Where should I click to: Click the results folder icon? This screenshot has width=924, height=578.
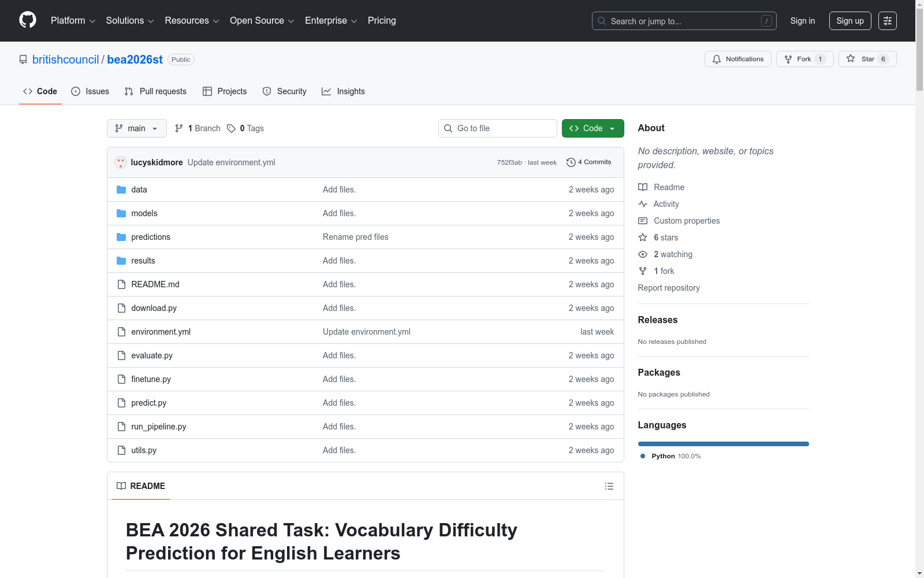click(121, 261)
